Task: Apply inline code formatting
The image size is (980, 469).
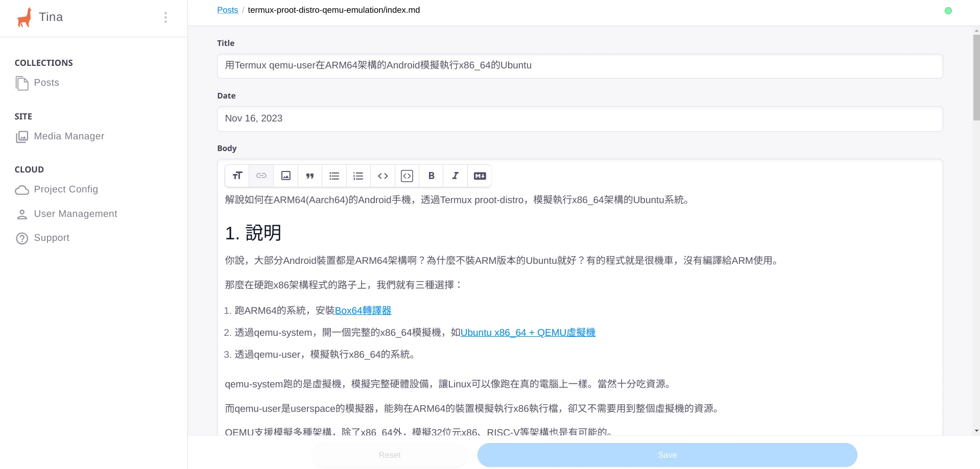Action: 383,176
